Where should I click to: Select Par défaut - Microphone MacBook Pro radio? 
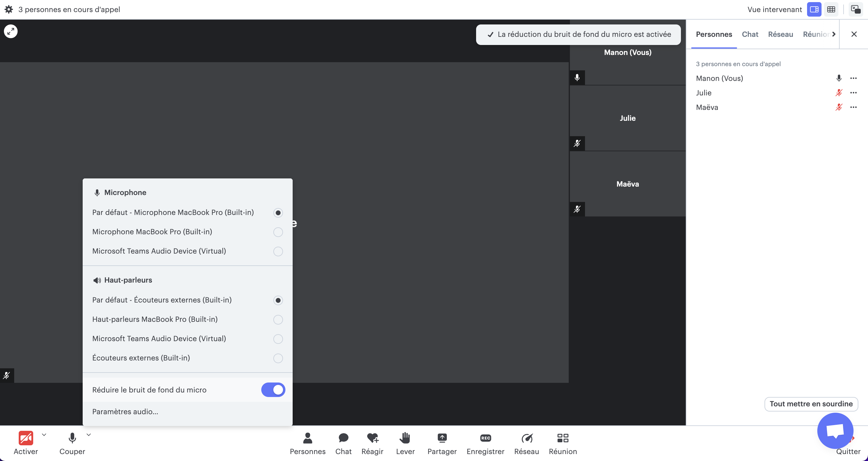pos(278,213)
